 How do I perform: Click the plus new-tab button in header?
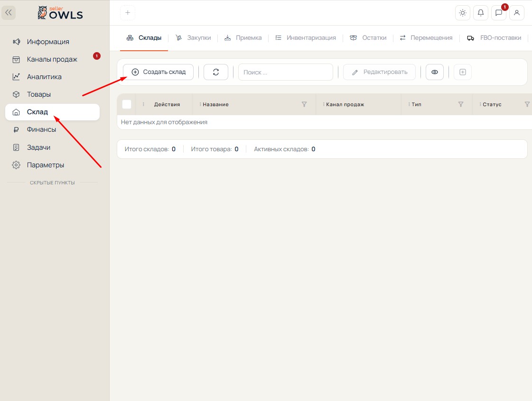point(128,13)
